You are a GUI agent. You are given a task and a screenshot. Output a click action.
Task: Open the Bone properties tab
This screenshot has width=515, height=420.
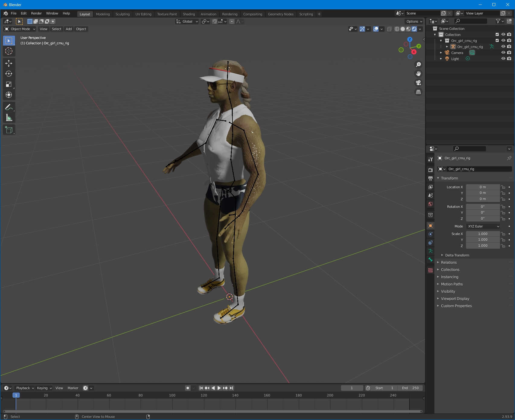tap(430, 259)
